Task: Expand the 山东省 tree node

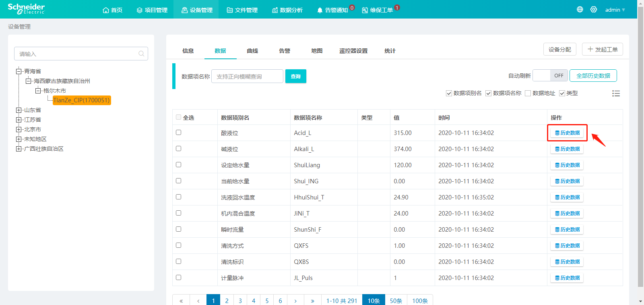Action: coord(19,110)
